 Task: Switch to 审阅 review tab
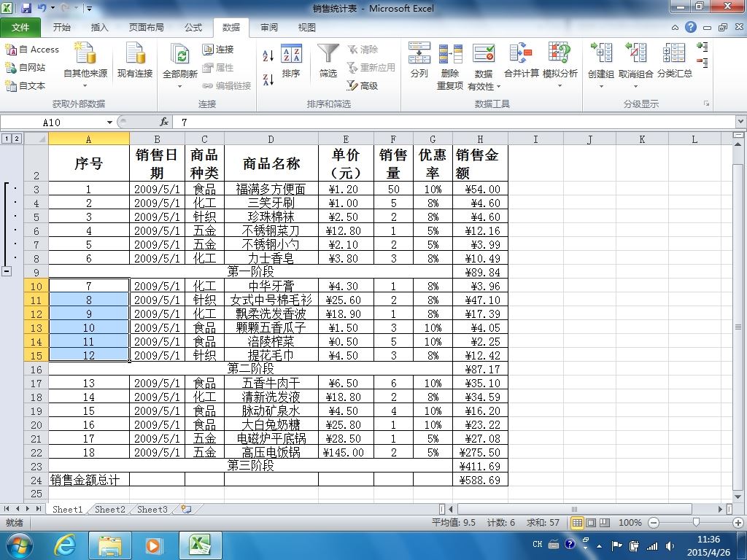[269, 27]
